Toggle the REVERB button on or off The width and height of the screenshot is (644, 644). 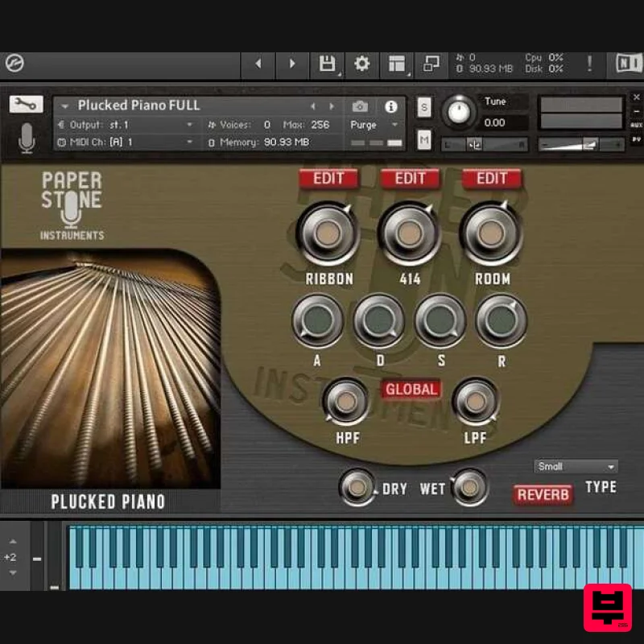(543, 494)
